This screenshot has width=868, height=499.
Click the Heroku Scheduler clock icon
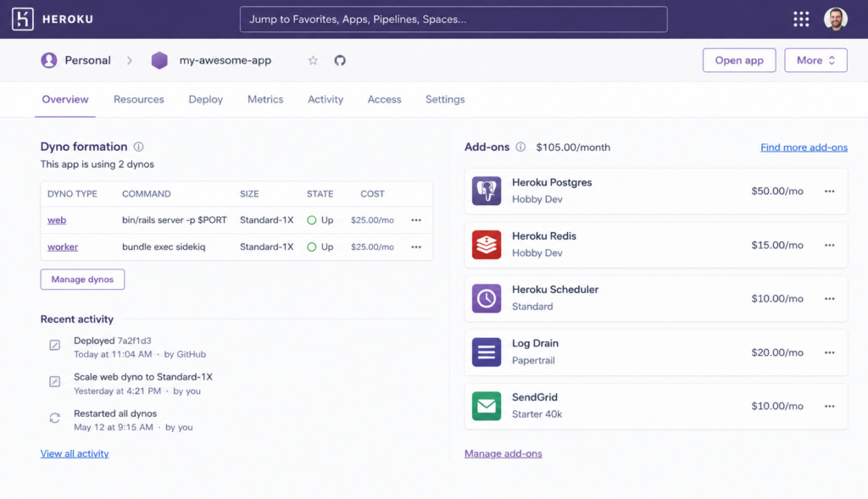(x=487, y=298)
